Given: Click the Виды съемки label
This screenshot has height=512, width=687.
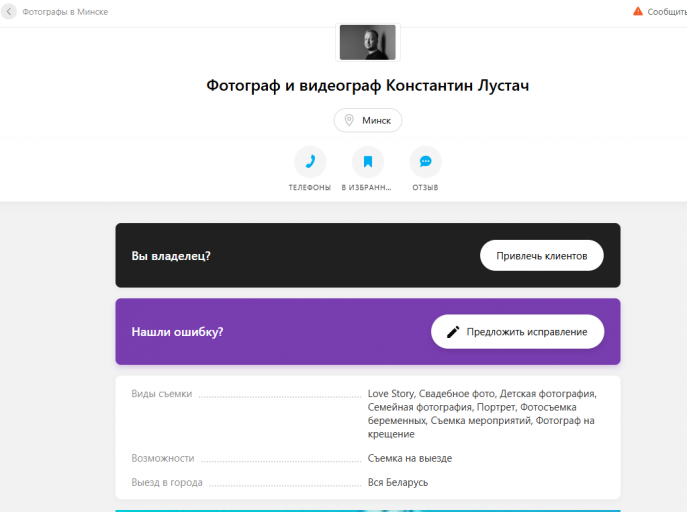Looking at the screenshot, I should coord(162,394).
